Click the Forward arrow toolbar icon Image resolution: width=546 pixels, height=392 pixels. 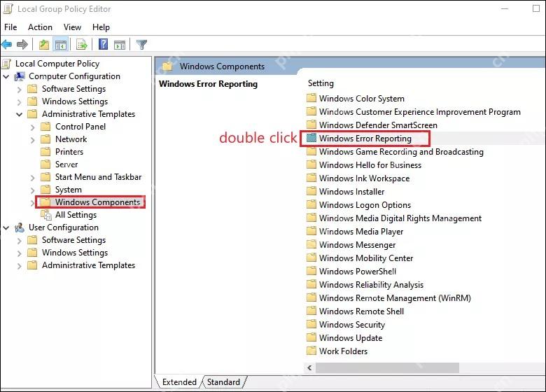(x=22, y=45)
